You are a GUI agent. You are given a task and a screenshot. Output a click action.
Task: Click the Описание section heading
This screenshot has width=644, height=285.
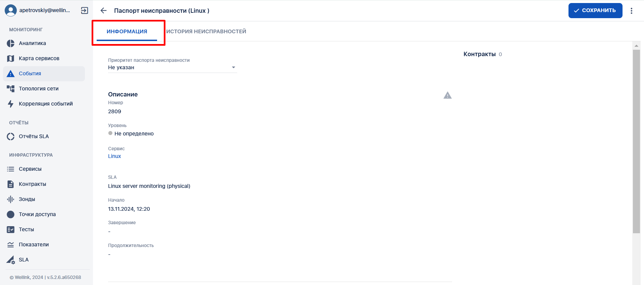point(123,94)
